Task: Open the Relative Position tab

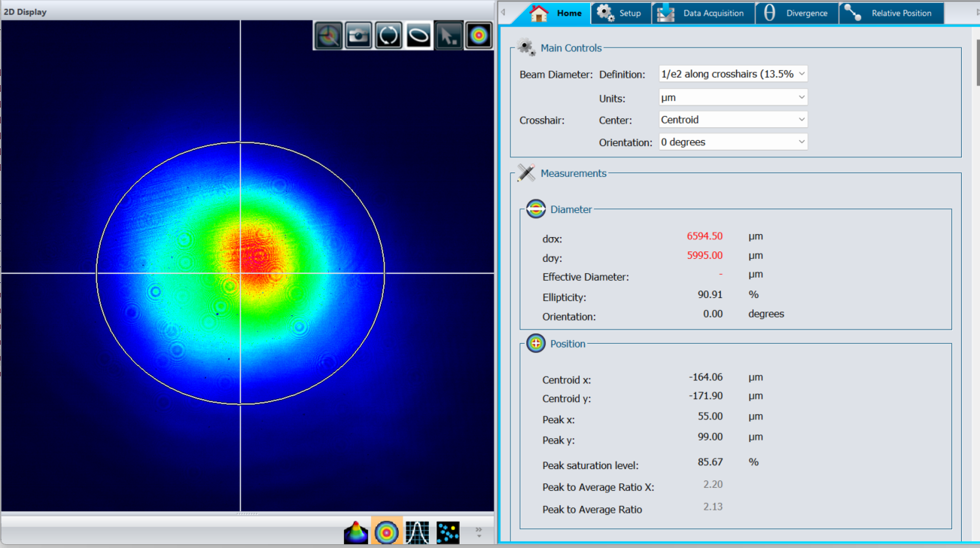Action: [x=891, y=14]
